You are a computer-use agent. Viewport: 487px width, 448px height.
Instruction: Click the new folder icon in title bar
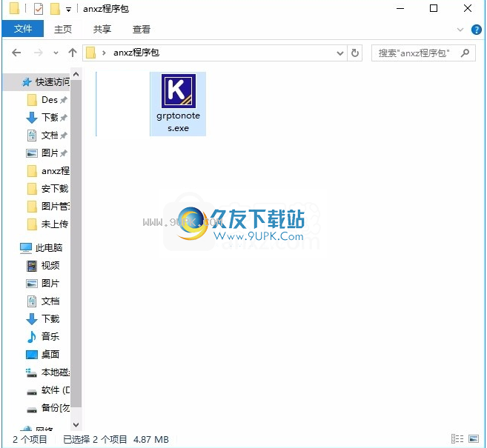(55, 9)
